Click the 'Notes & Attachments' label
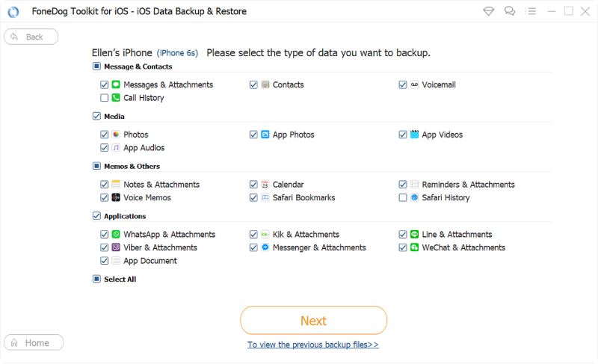Screen dimensions: 598x364 coord(161,185)
